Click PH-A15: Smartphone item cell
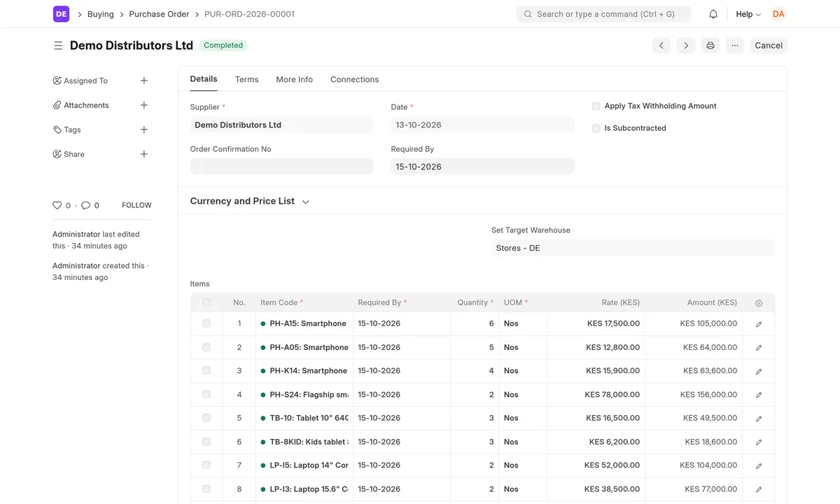The height and width of the screenshot is (504, 840). click(x=304, y=324)
